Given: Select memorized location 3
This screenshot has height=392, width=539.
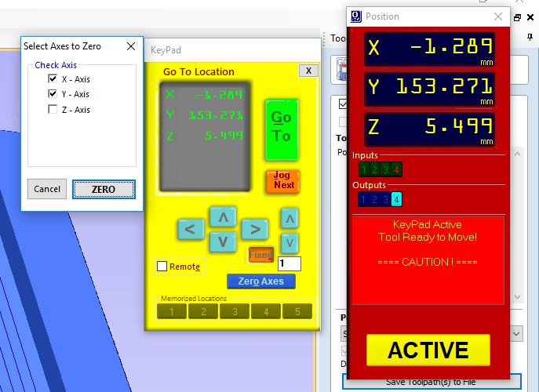Looking at the screenshot, I should pos(235,311).
